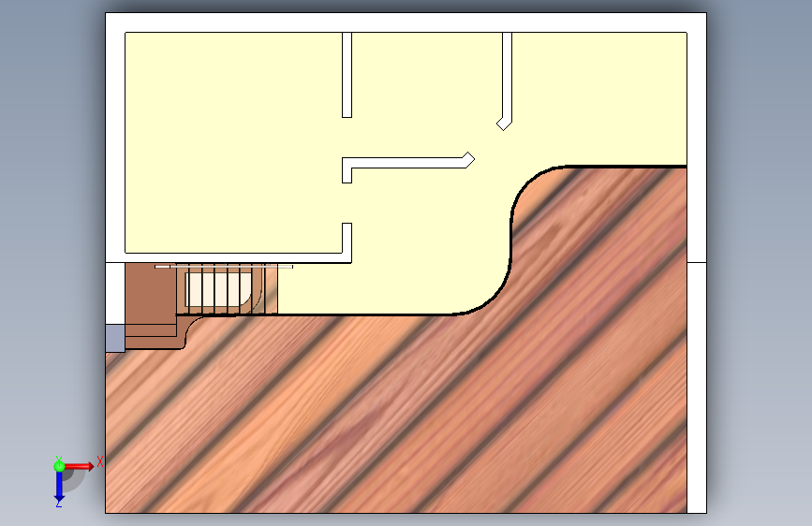Screen dimensions: 812x526
Task: Click the blue Z axis arrow on triad
Action: tap(59, 488)
